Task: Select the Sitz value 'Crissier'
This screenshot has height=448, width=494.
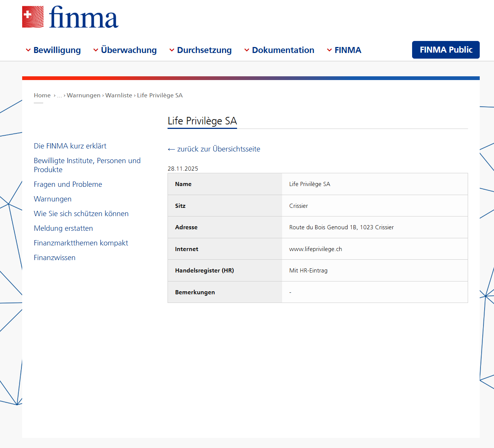Action: click(x=299, y=206)
